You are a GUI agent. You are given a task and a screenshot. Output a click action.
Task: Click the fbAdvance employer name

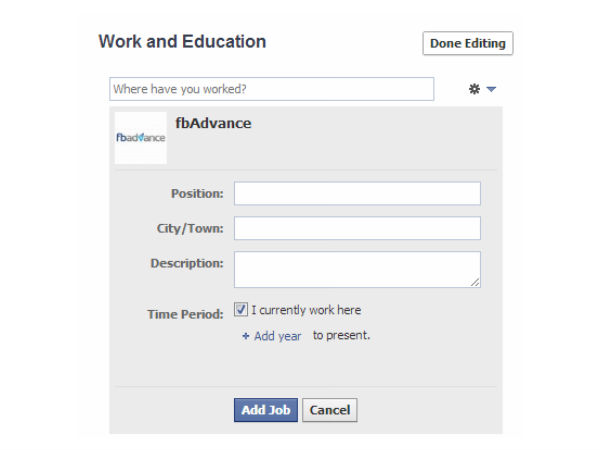point(213,124)
